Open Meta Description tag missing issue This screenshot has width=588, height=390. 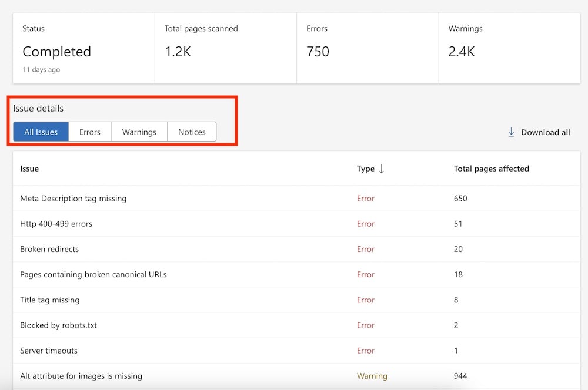click(73, 199)
